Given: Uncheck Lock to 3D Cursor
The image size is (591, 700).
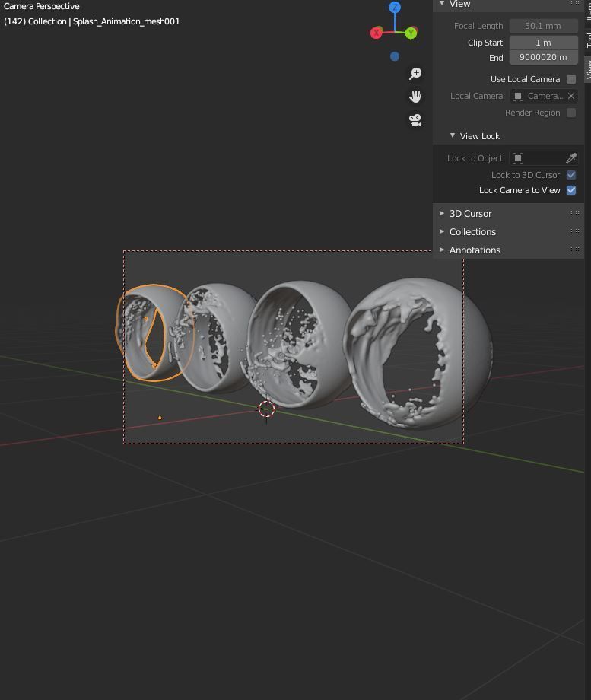Looking at the screenshot, I should tap(571, 175).
